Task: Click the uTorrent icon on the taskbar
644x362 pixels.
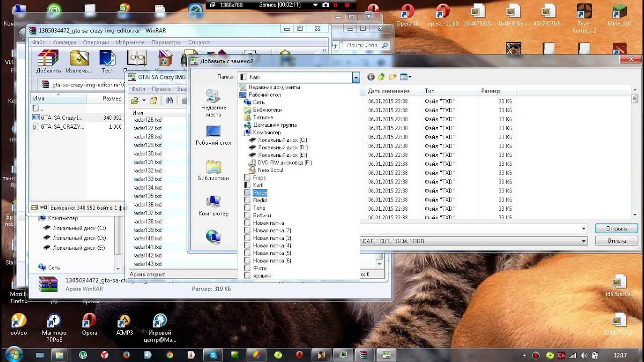Action: [83, 354]
